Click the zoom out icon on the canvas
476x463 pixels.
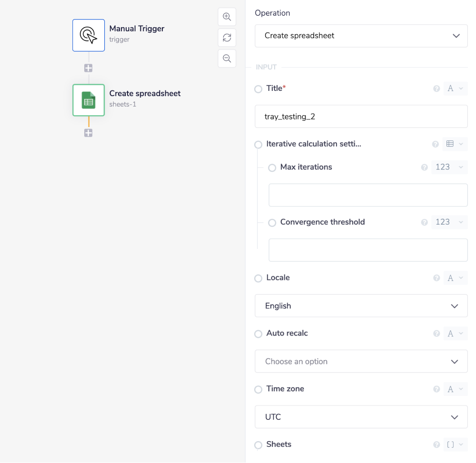227,58
